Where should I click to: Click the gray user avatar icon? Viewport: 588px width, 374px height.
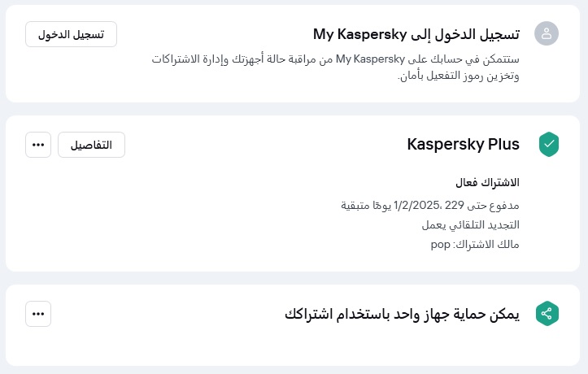(x=547, y=33)
